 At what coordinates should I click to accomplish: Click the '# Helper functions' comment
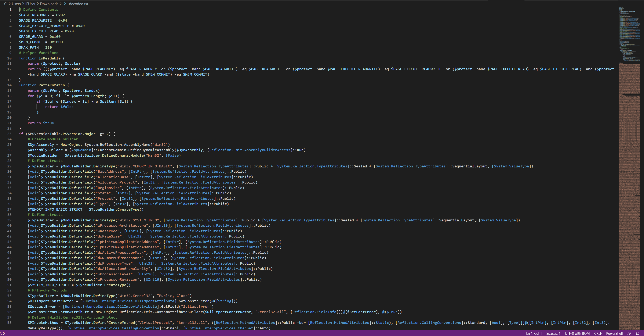click(x=38, y=53)
